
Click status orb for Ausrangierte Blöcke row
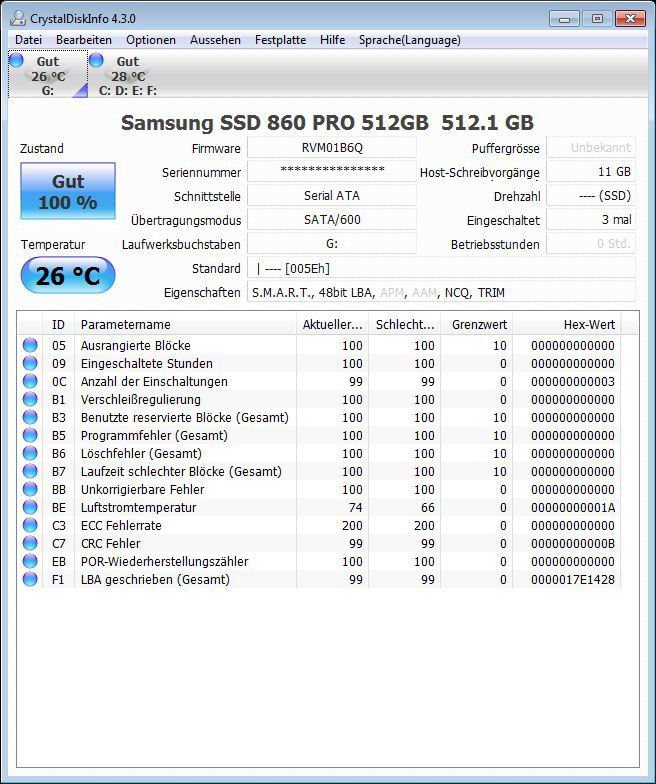pyautogui.click(x=30, y=346)
